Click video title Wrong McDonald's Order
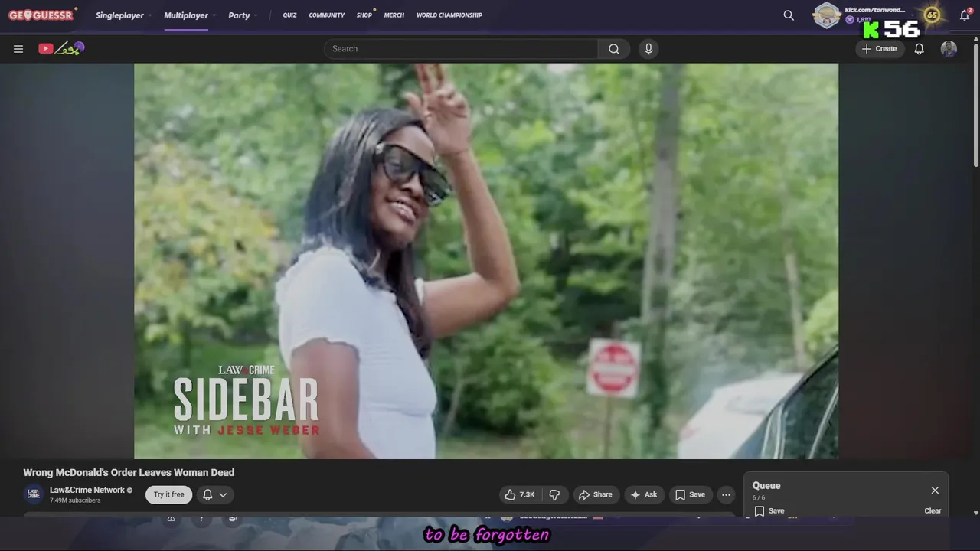Screen dimensions: 980x551 click(129, 472)
